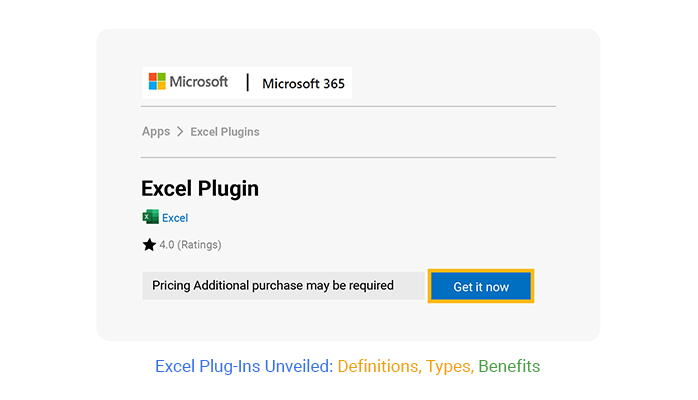Click the horizontal line below the breadcrumb
The width and height of the screenshot is (698, 400).
[x=348, y=157]
